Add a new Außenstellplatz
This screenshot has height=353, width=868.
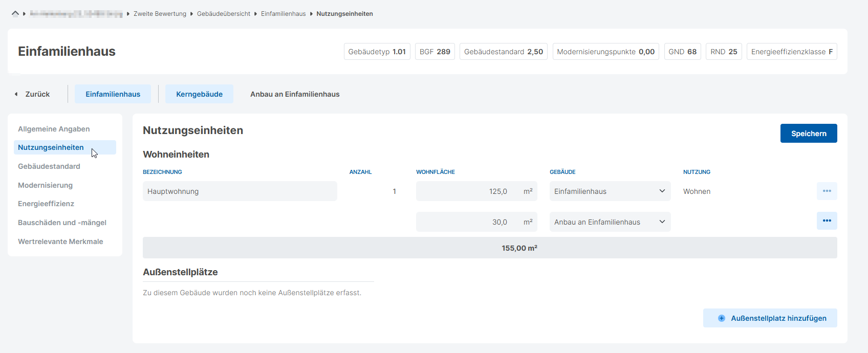pyautogui.click(x=770, y=318)
